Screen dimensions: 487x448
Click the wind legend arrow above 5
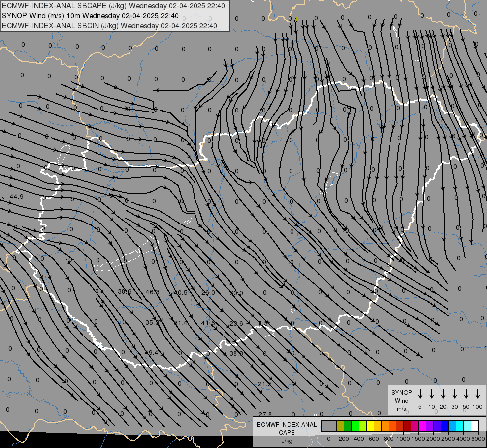click(x=420, y=394)
